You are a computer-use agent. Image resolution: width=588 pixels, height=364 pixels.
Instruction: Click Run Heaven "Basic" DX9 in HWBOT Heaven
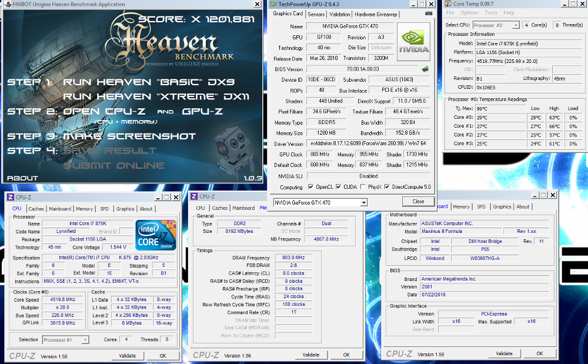[x=149, y=82]
